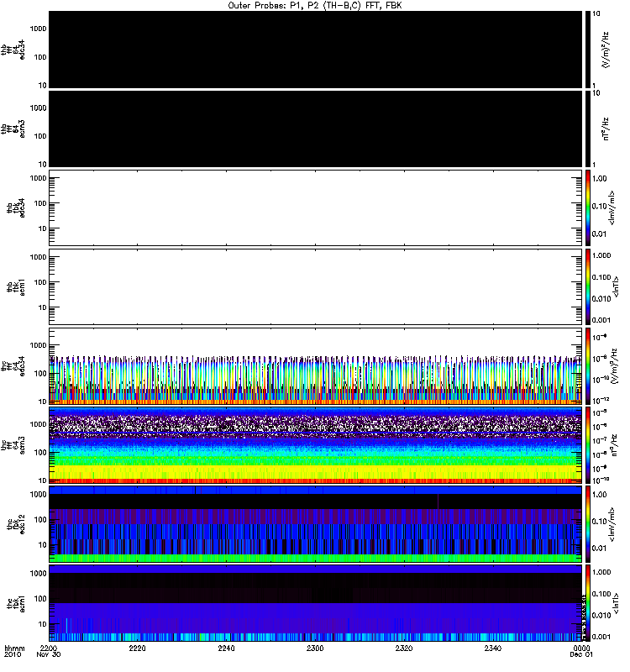This screenshot has height=672, width=630.
Task: Click rainbow color bar for thc fbk edc12
Action: 587,524
